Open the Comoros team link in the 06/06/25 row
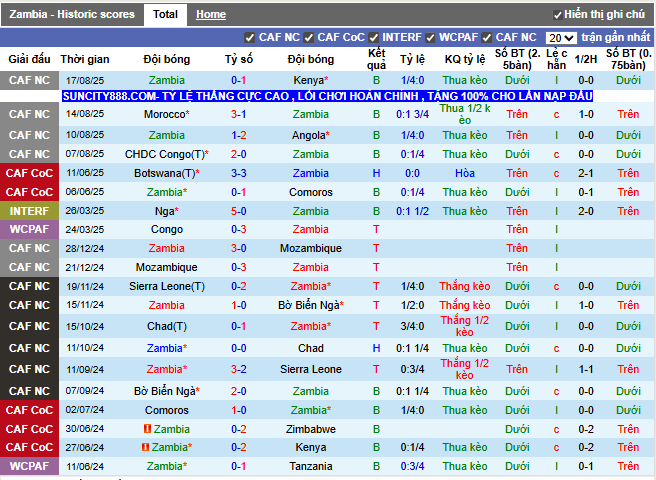656x480 pixels. tap(311, 193)
